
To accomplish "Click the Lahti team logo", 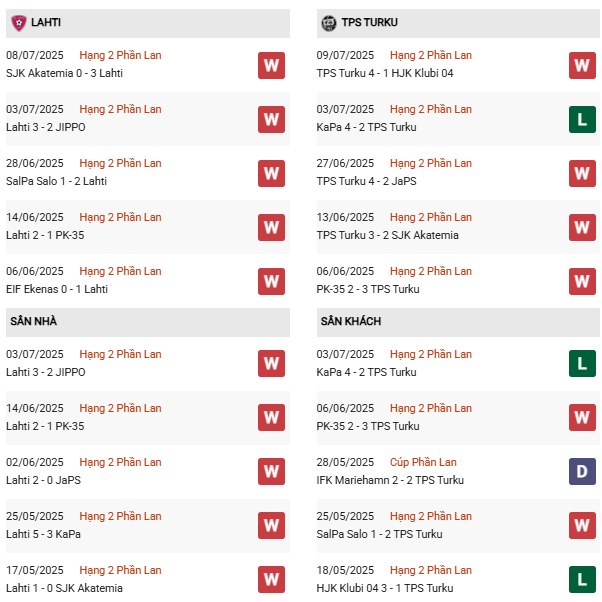I will pyautogui.click(x=17, y=23).
